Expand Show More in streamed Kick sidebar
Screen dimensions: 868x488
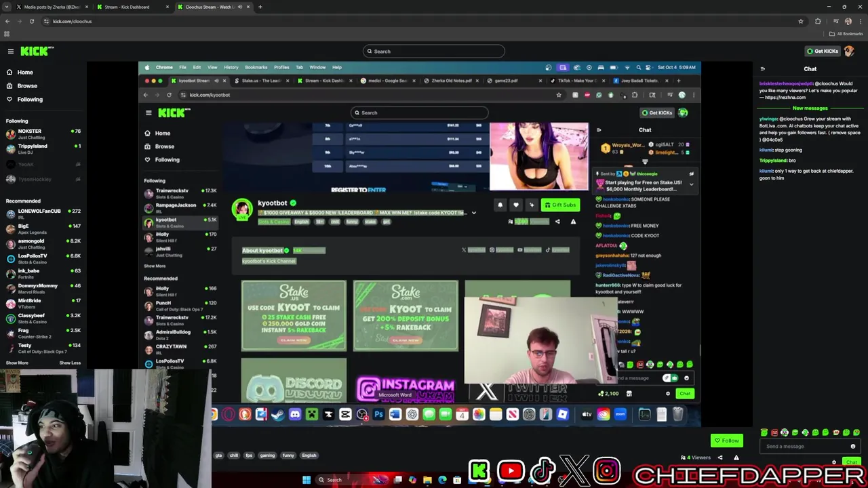pos(155,266)
